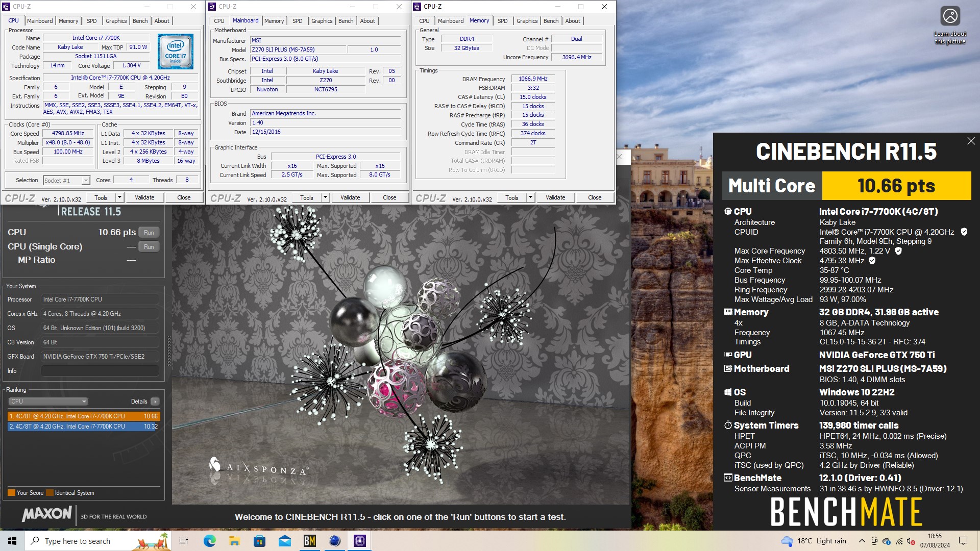Click the GPU card icon in BenchMate panel
980x551 pixels.
click(x=728, y=355)
